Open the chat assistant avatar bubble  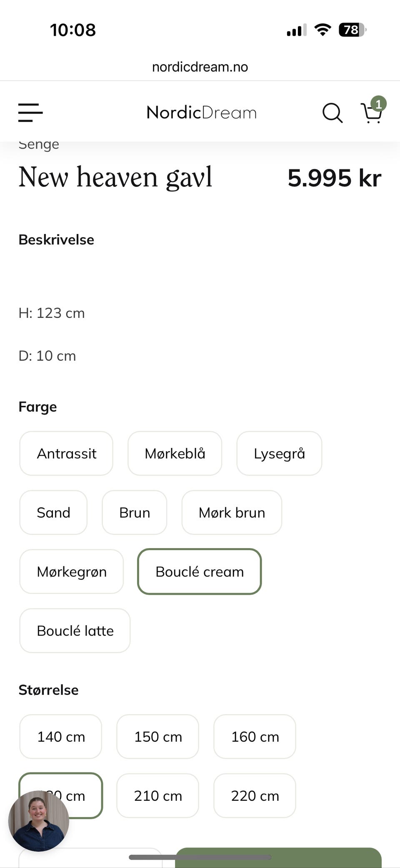coord(39,820)
